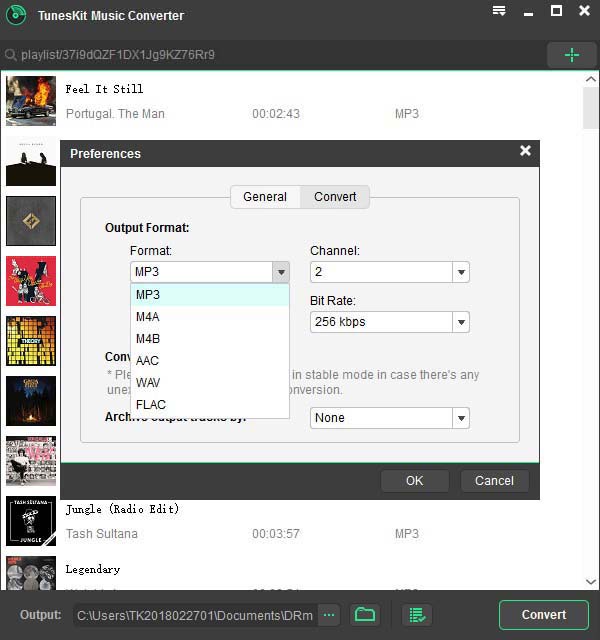Select WAV in the format list
This screenshot has height=640, width=600.
tap(210, 383)
